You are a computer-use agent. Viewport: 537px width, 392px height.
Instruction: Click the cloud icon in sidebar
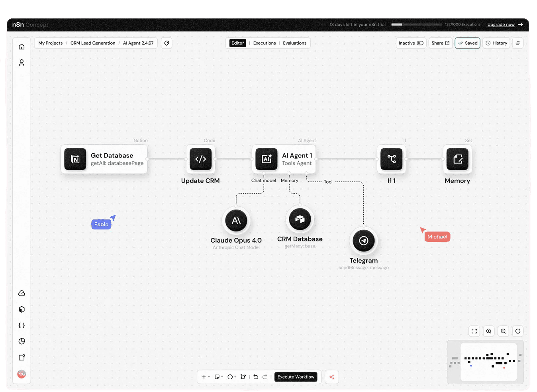22,293
